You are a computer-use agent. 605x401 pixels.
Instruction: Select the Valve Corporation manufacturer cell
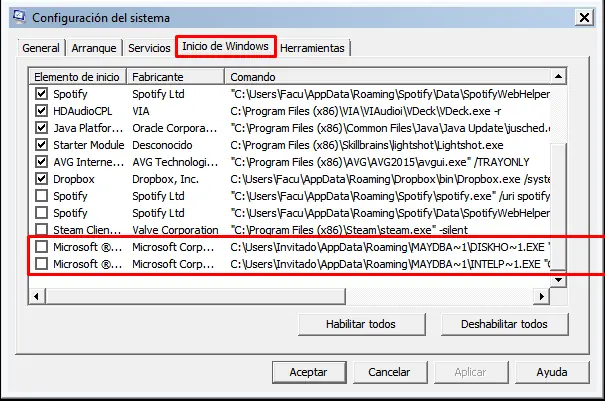175,230
